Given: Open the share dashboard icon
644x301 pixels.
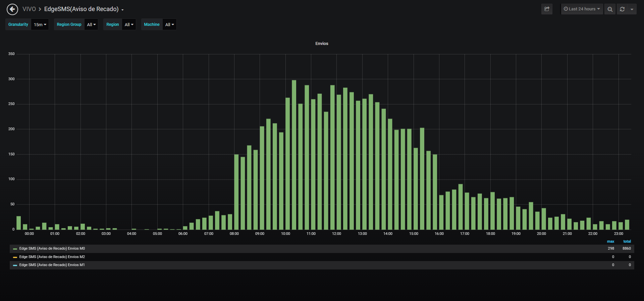Looking at the screenshot, I should coord(547,9).
